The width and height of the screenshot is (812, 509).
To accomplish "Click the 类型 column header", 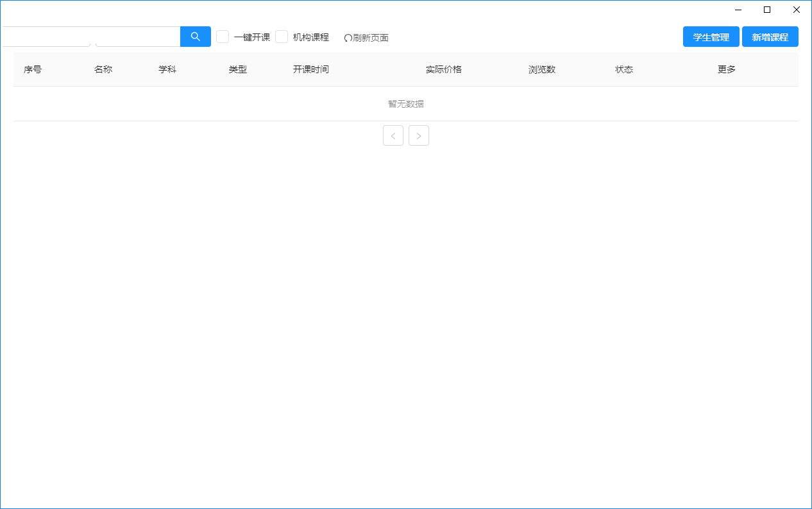I will pos(237,69).
